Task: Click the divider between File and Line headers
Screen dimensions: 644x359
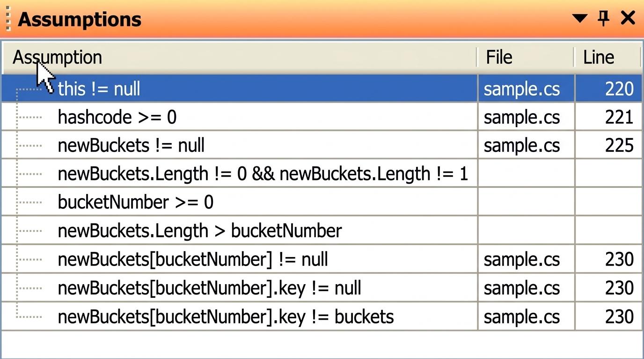Action: pyautogui.click(x=574, y=57)
